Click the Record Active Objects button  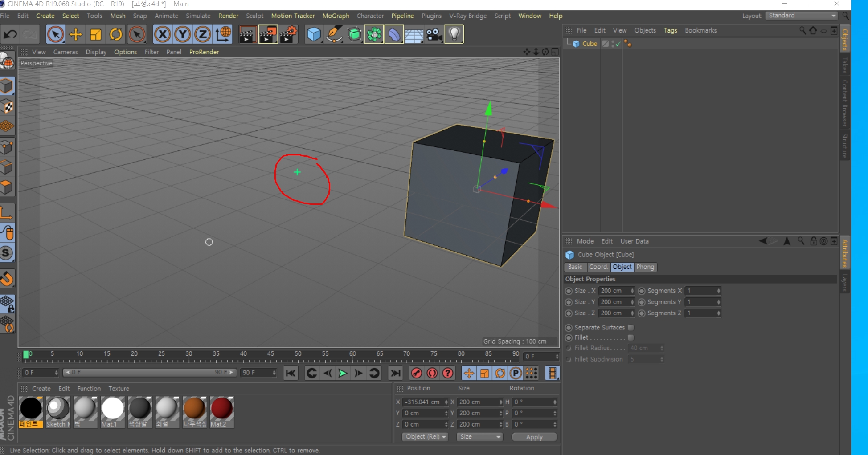pos(417,373)
